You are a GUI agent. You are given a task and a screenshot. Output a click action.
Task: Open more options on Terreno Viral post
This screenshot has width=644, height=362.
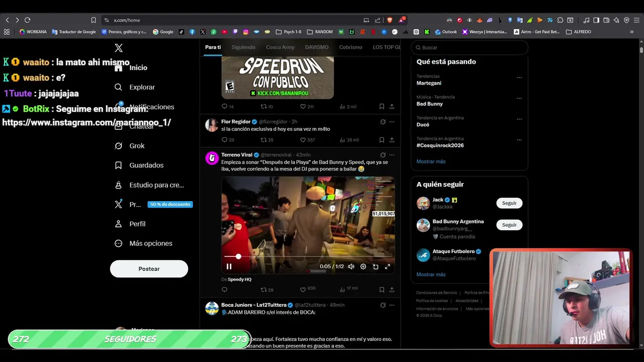tap(392, 155)
